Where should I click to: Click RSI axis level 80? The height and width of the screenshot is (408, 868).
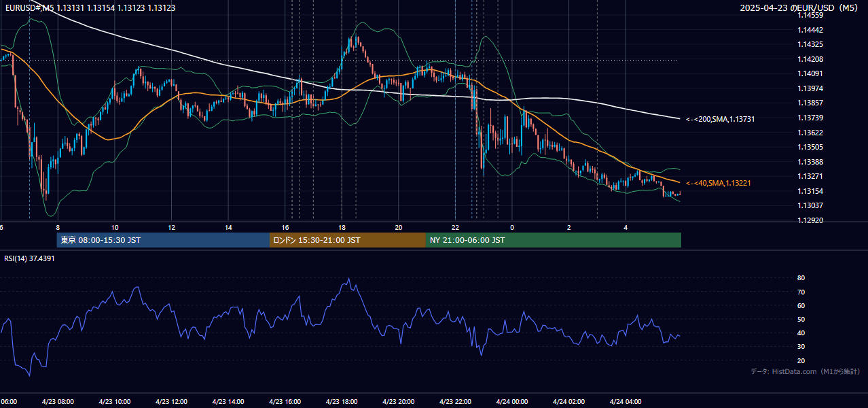[x=801, y=278]
